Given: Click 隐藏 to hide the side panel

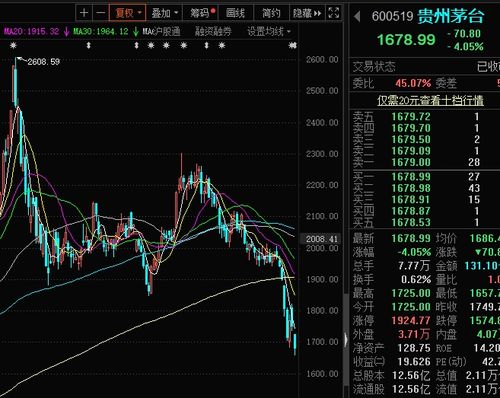Looking at the screenshot, I should click(x=307, y=13).
